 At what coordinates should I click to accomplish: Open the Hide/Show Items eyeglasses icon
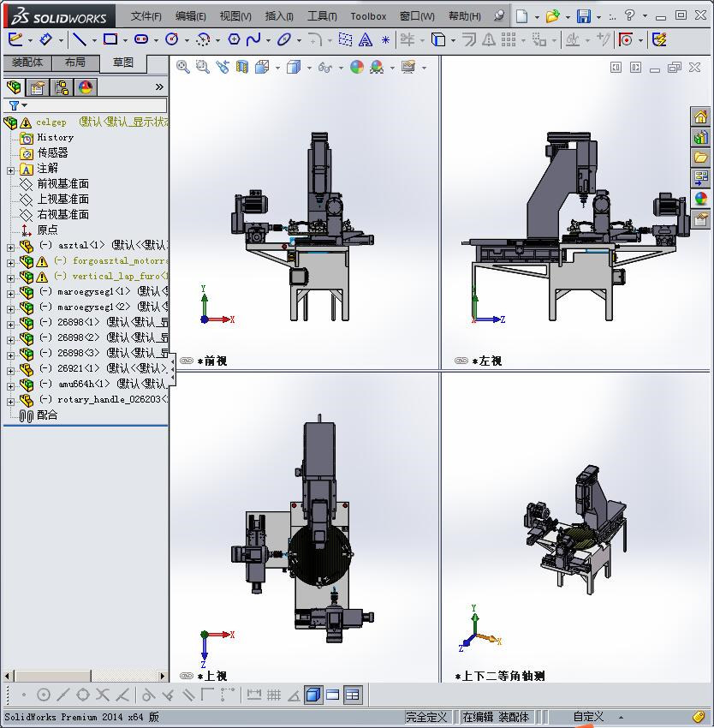pyautogui.click(x=324, y=67)
